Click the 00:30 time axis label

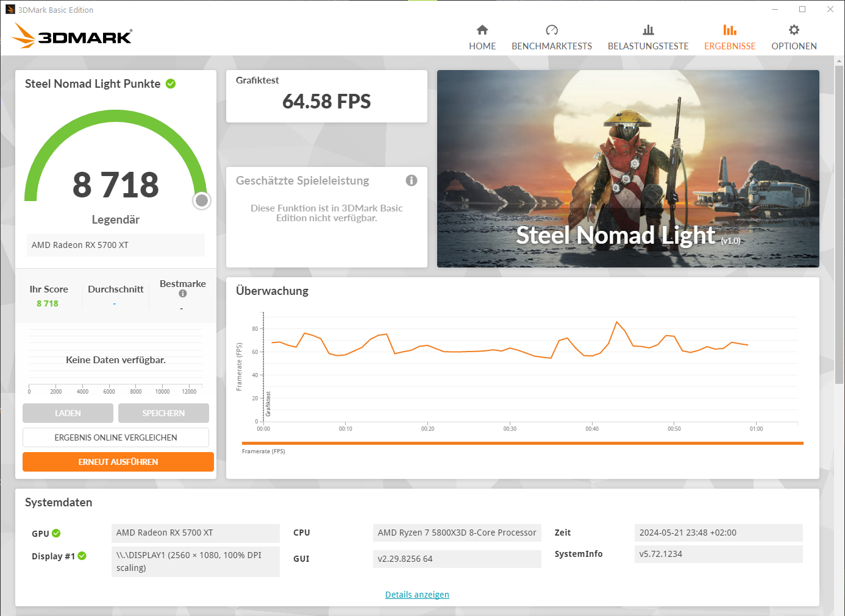click(x=510, y=429)
